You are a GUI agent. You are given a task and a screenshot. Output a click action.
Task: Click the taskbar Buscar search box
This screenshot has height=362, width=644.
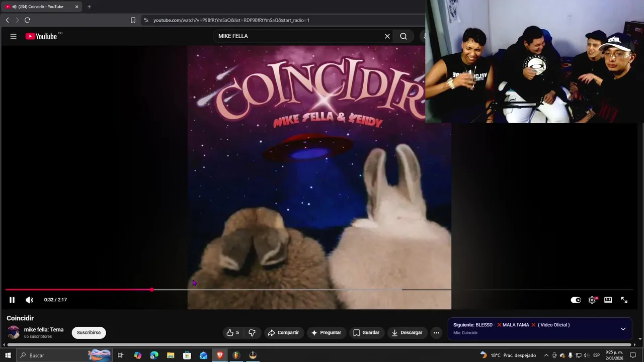tap(64, 355)
